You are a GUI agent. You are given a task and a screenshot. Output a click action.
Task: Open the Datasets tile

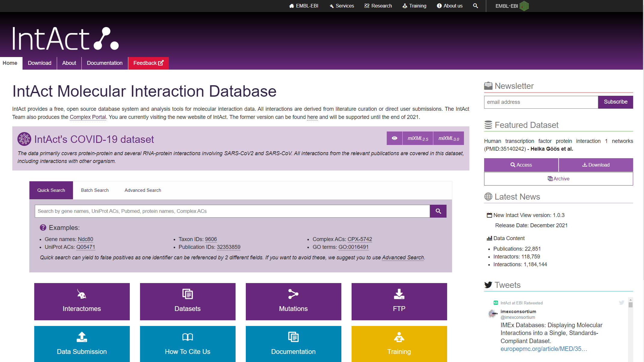point(188,301)
